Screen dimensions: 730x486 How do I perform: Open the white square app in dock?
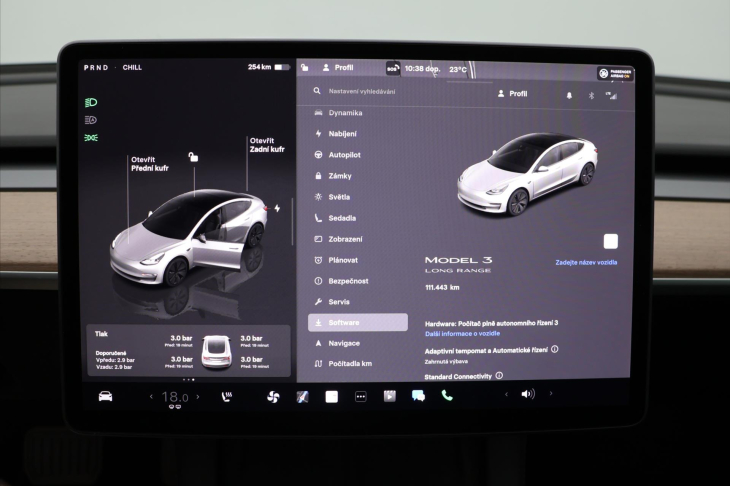click(331, 397)
